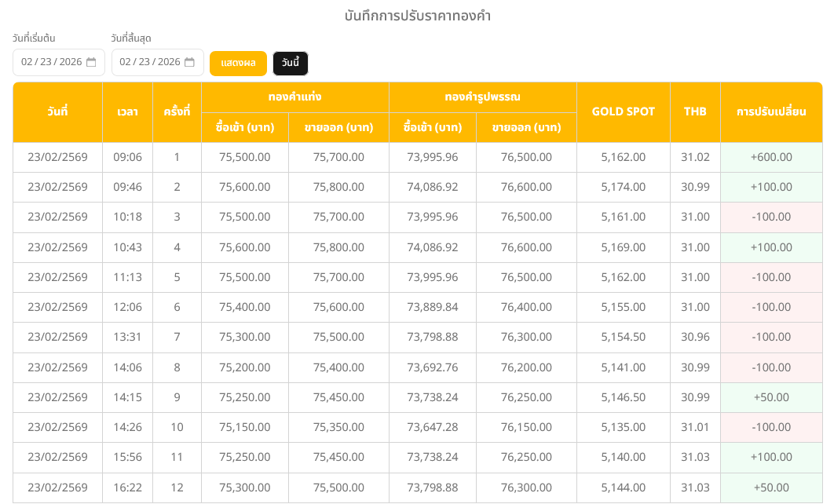Click the ครั้งที่ column header
Viewport: 834px width, 504px height.
point(177,112)
